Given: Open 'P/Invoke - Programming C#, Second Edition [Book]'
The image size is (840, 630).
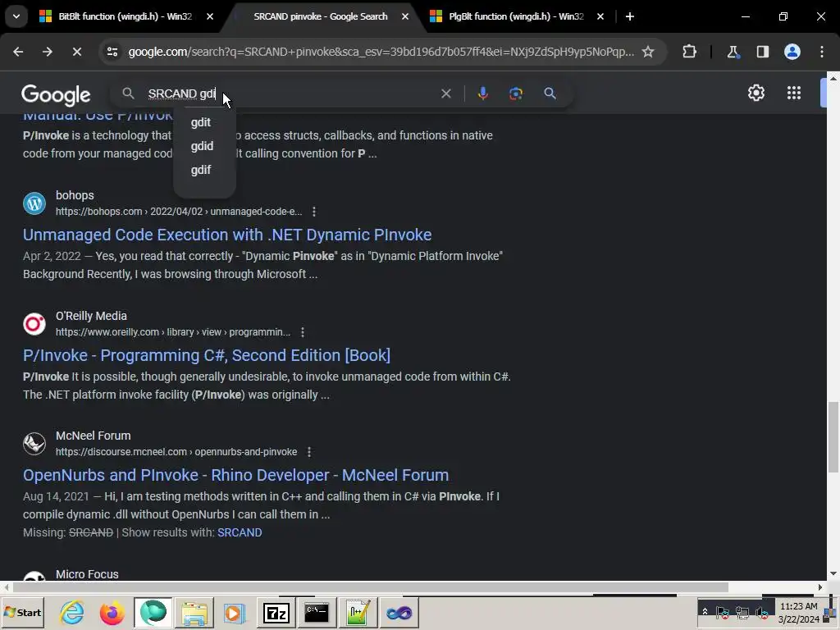Looking at the screenshot, I should click(207, 355).
